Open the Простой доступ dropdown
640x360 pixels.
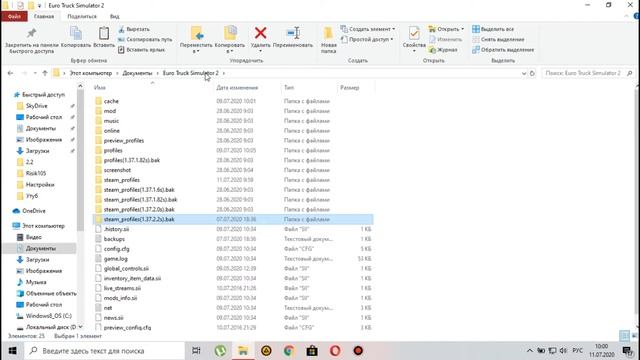367,40
